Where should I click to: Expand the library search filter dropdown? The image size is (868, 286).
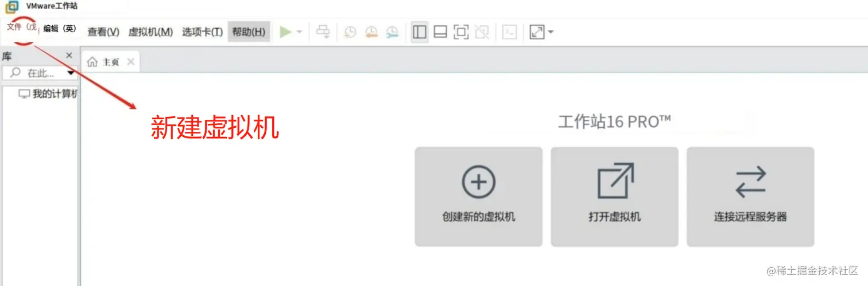(x=71, y=73)
